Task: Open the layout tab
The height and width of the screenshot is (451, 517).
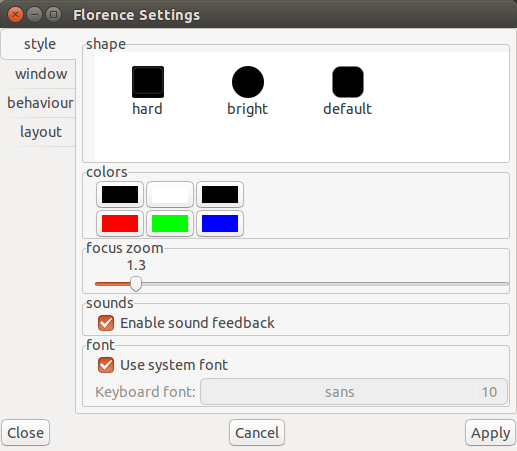Action: 41,132
